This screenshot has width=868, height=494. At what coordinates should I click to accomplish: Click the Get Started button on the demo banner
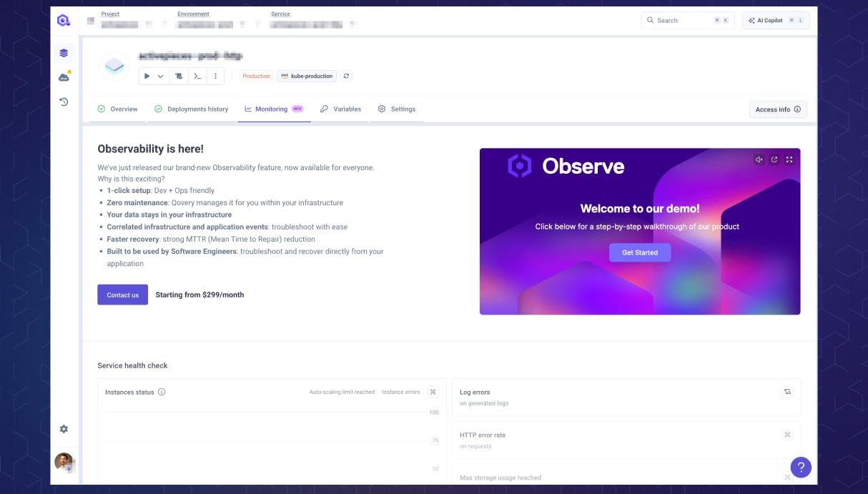click(x=639, y=252)
